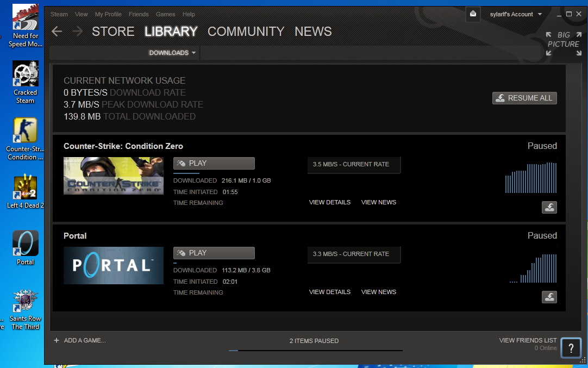
Task: Select Left 4 Dead 2 desktop icon
Action: [x=25, y=191]
